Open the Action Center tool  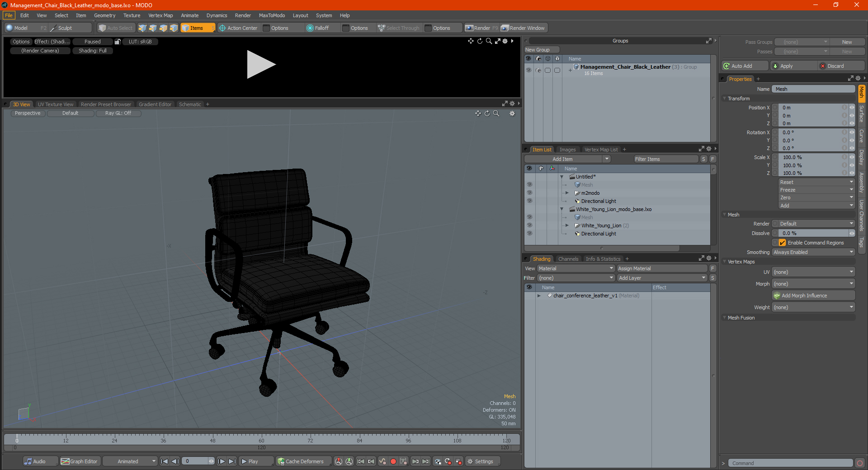click(x=238, y=28)
